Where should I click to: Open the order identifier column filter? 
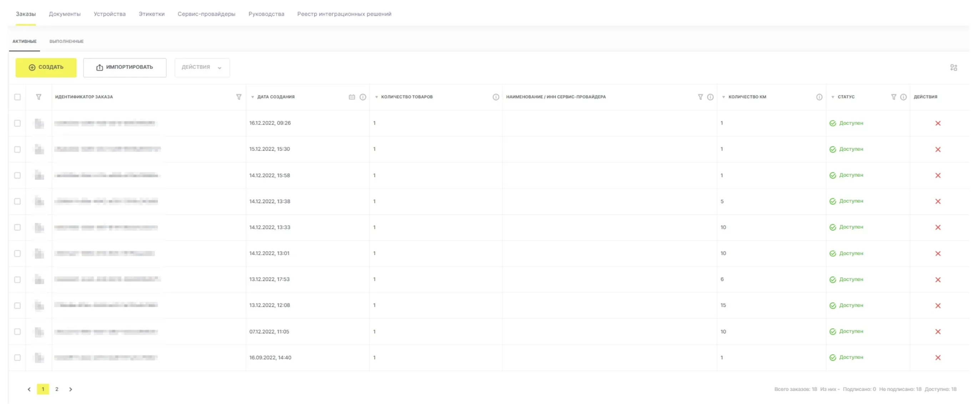[x=238, y=97]
